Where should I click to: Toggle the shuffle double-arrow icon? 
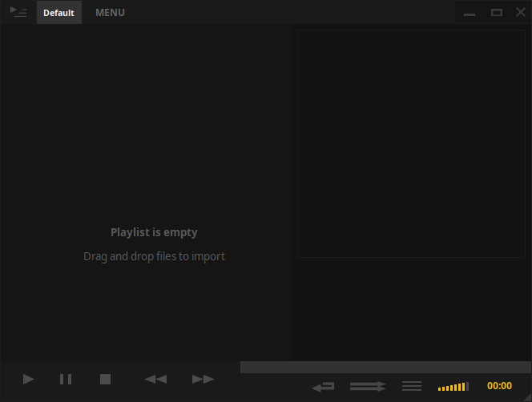[x=368, y=386]
